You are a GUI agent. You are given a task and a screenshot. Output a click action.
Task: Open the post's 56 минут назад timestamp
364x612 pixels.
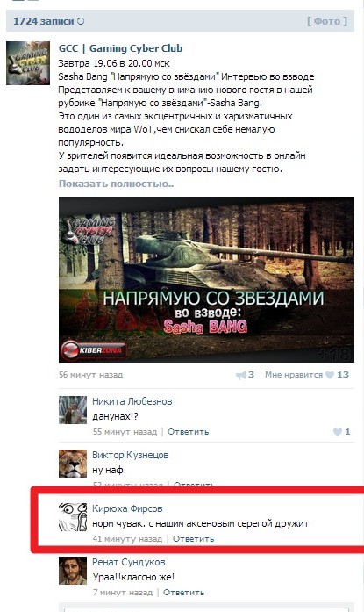tap(91, 375)
